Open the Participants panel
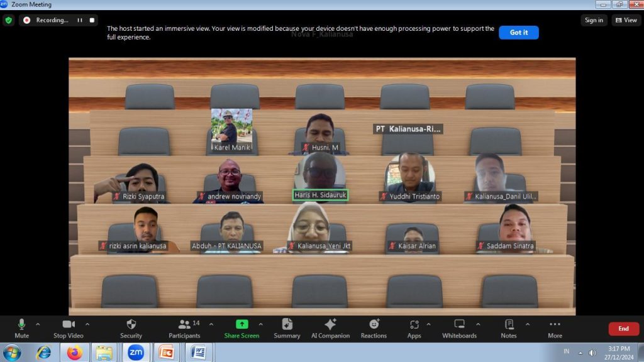The height and width of the screenshot is (362, 644). [x=184, y=328]
